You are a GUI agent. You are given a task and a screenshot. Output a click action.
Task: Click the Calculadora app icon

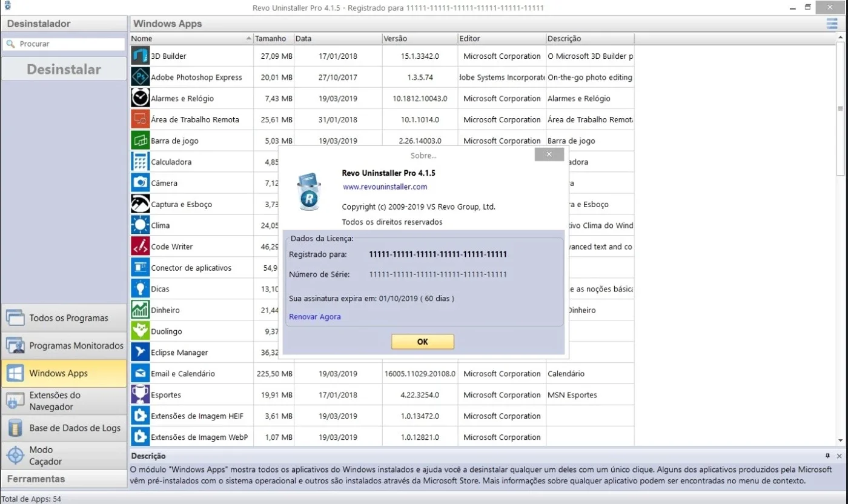(141, 162)
